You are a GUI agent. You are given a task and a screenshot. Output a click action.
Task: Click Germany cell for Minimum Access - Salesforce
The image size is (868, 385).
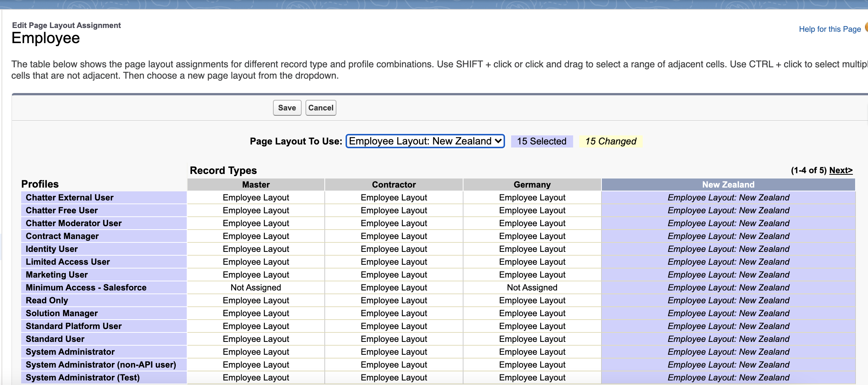coord(532,287)
